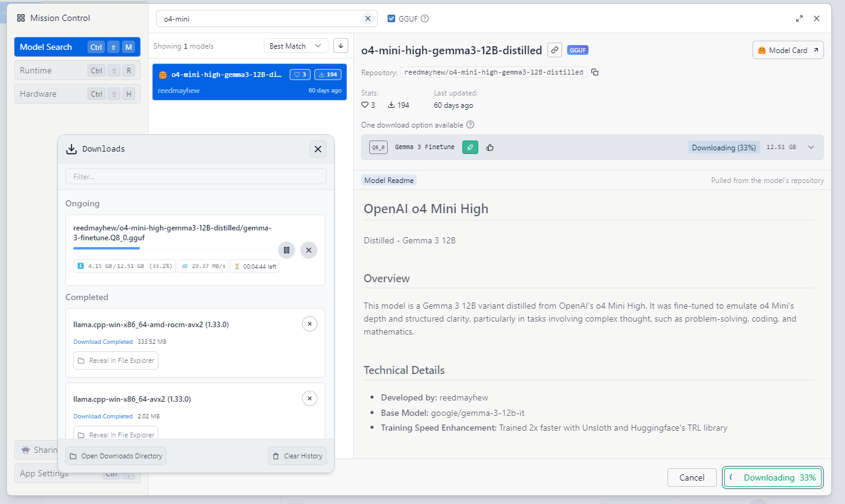Remove llama.cpp amd-rocm entry from history

pos(309,324)
